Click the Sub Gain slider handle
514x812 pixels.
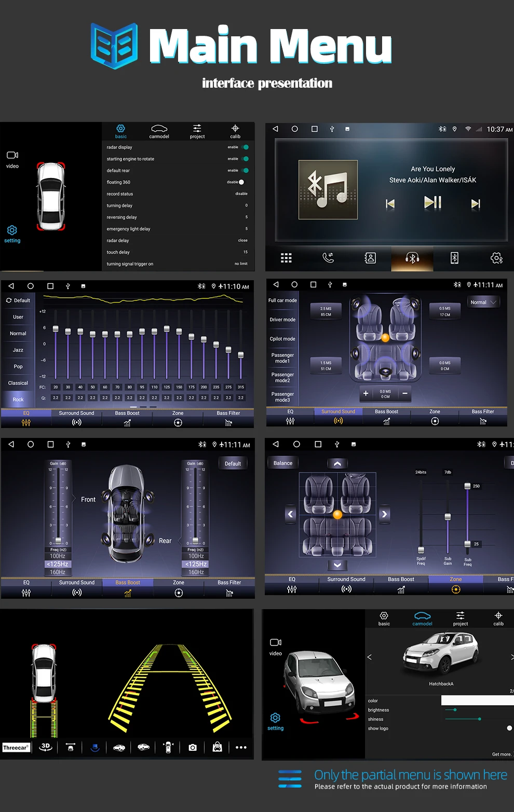pyautogui.click(x=448, y=517)
